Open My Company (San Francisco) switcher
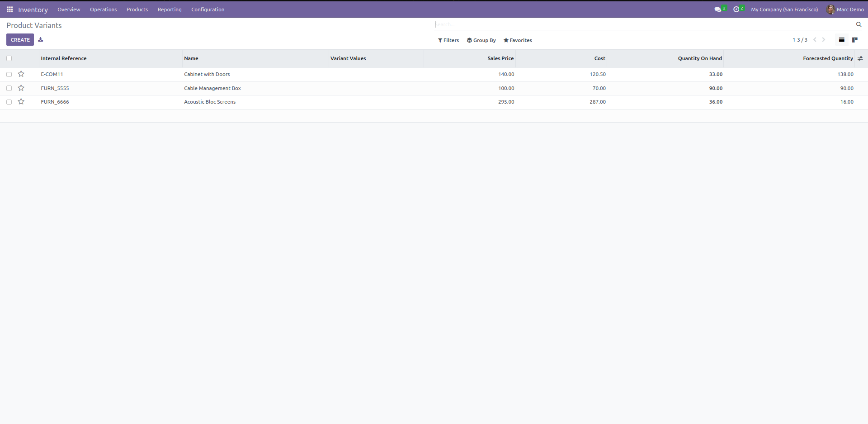 784,10
